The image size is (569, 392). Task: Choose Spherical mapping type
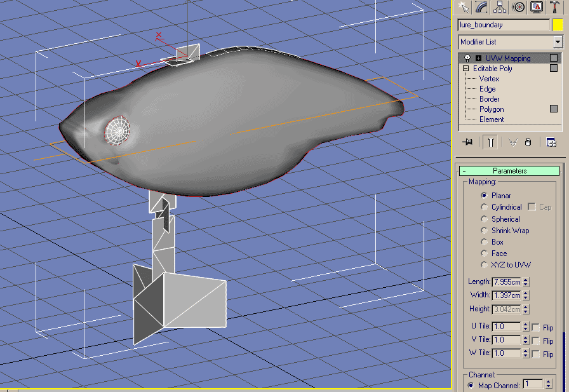[485, 219]
